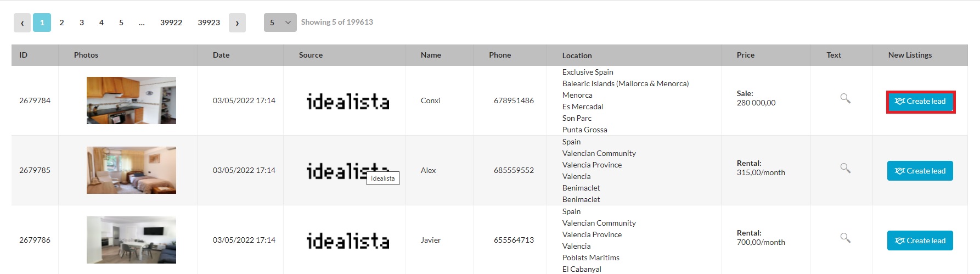The image size is (980, 274).
Task: Open text magnifier for listing 2679784
Action: [845, 98]
